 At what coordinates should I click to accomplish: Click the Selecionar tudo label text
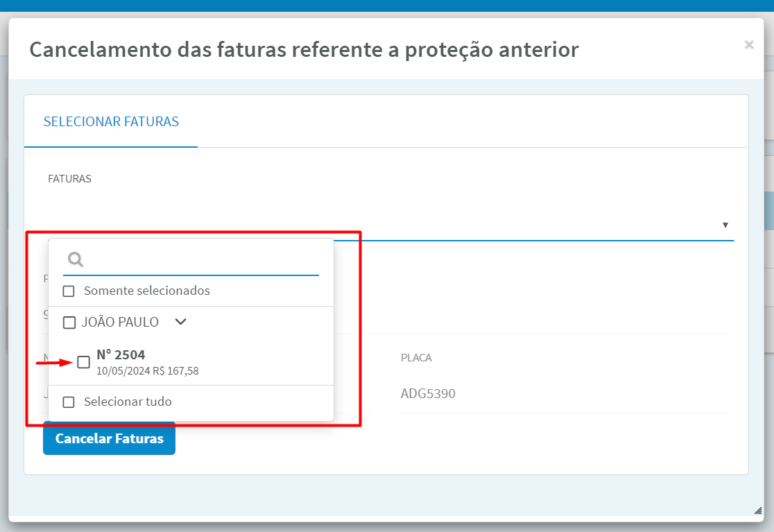point(128,402)
